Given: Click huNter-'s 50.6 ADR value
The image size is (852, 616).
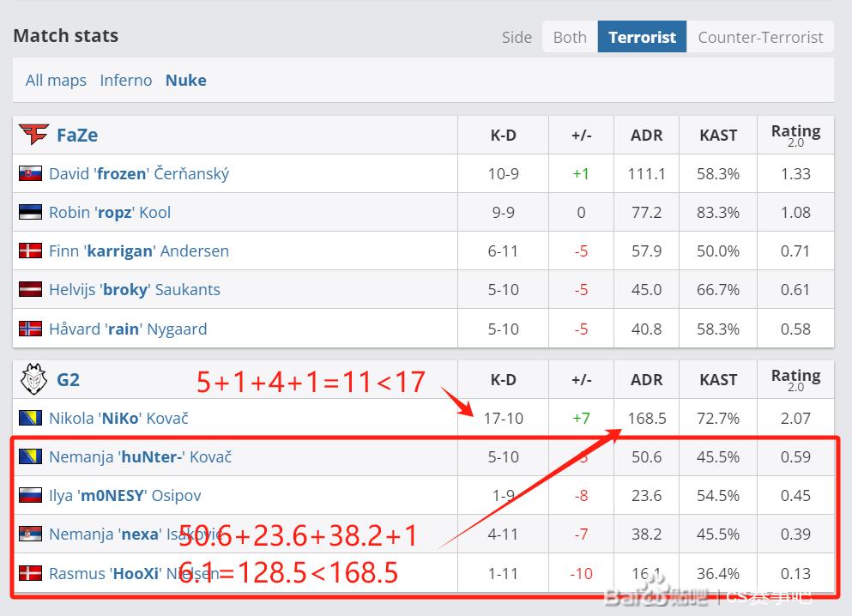Looking at the screenshot, I should 647,456.
